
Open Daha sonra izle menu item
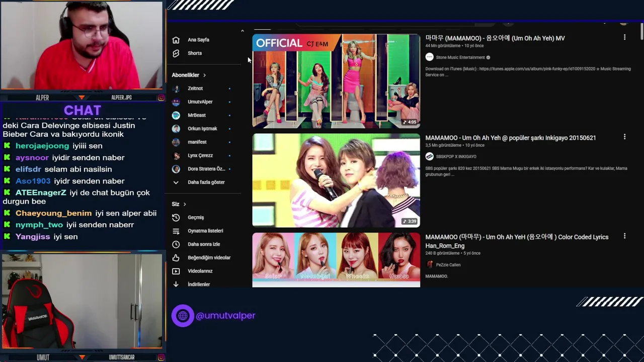[204, 244]
